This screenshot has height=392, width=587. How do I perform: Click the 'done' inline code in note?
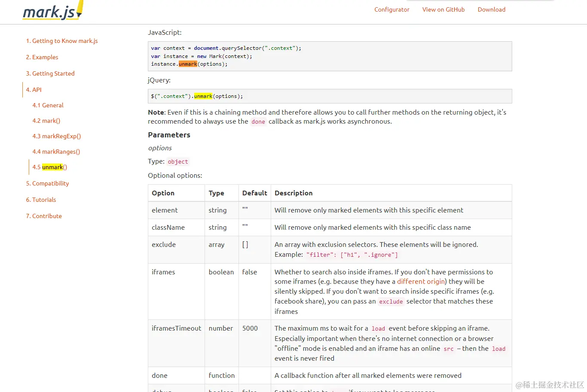coord(258,122)
